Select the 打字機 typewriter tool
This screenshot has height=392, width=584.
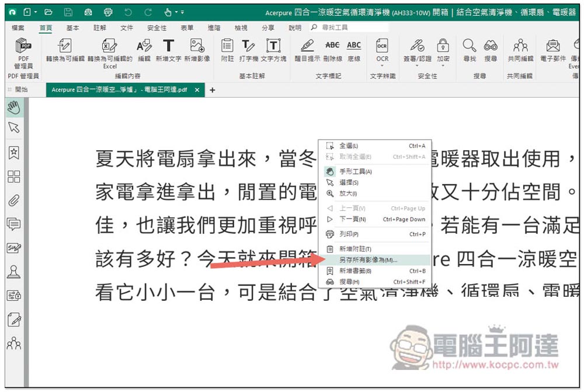click(248, 50)
